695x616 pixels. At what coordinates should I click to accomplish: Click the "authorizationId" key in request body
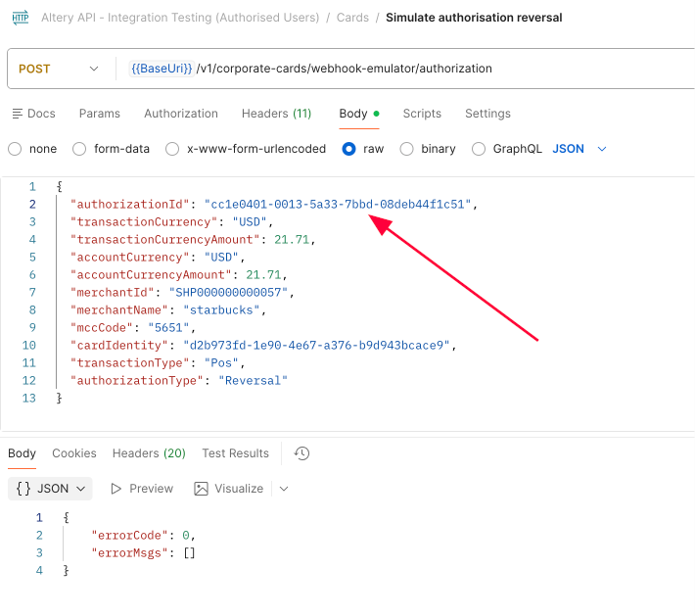tap(130, 205)
